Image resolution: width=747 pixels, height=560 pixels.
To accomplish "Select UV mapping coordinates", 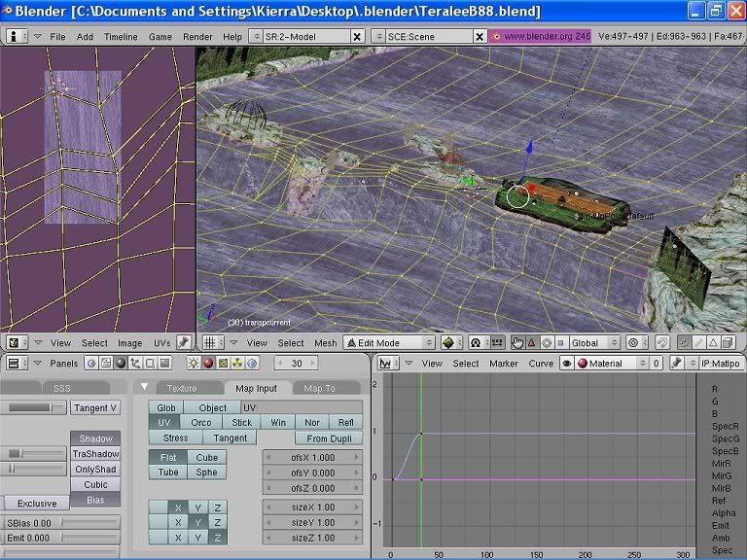I will [164, 422].
